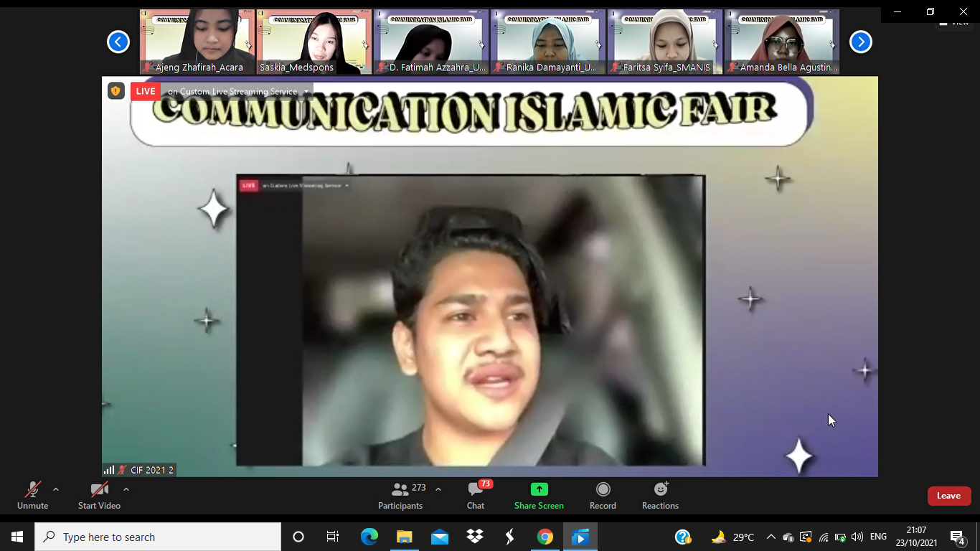Click the encryption shield icon
This screenshot has width=980, height=551.
tap(116, 91)
